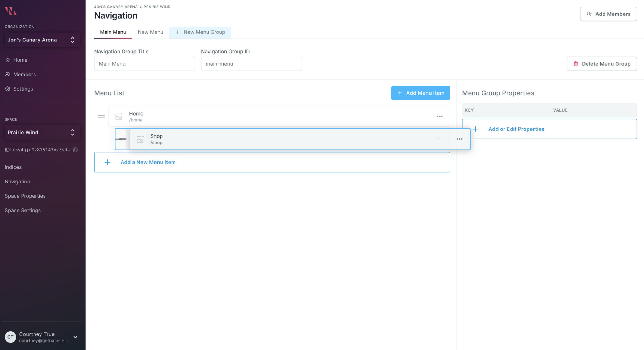Copy the space ID with clipboard icon
The width and height of the screenshot is (644, 350).
76,150
